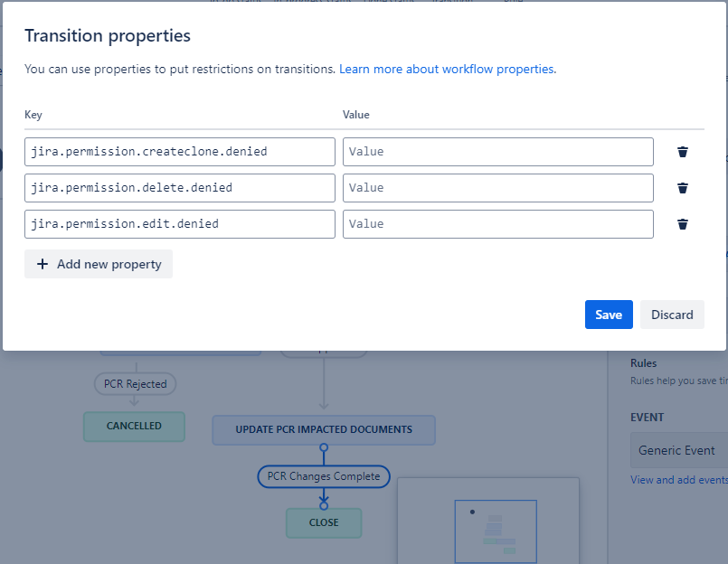Viewport: 728px width, 564px height.
Task: Focus Value field for edit.denied property
Action: tap(497, 224)
